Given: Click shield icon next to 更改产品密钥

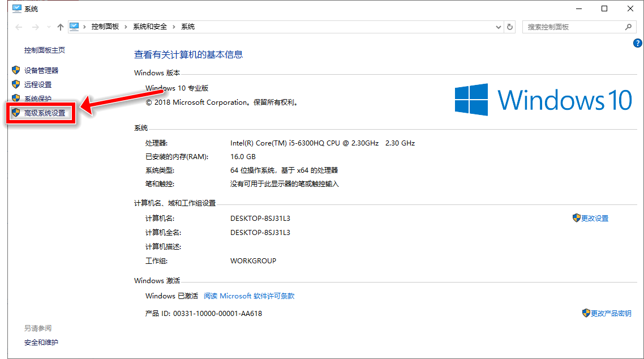Looking at the screenshot, I should tap(586, 313).
